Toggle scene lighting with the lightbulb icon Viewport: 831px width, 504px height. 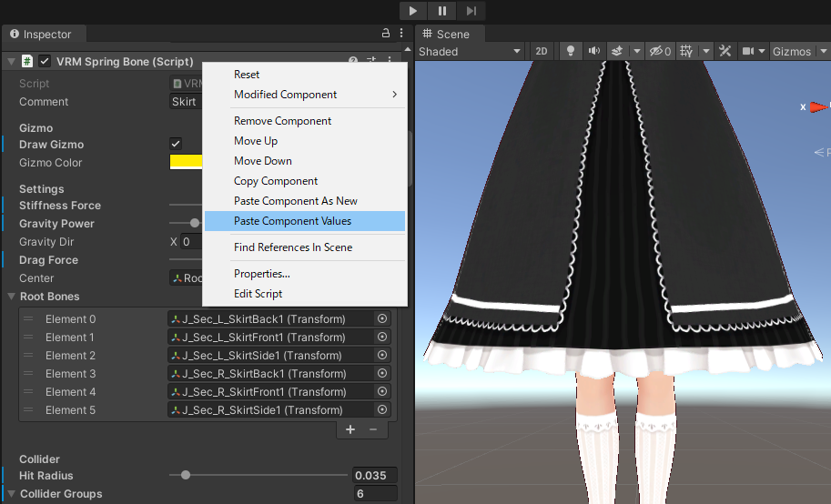[571, 52]
